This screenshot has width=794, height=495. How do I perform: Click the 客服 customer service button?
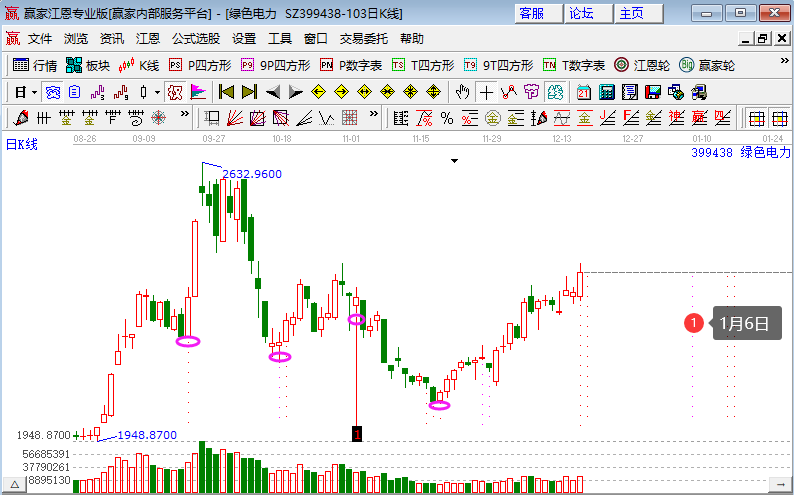point(531,13)
